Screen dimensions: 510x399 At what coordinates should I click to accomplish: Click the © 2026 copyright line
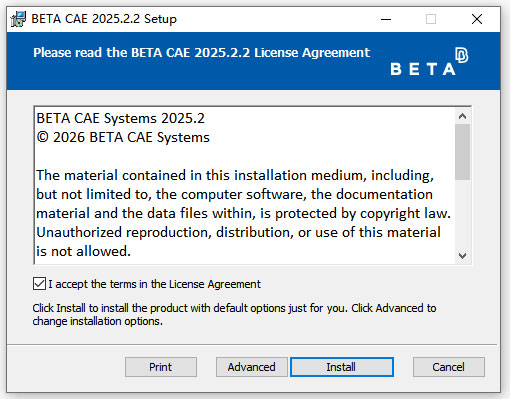[x=123, y=137]
